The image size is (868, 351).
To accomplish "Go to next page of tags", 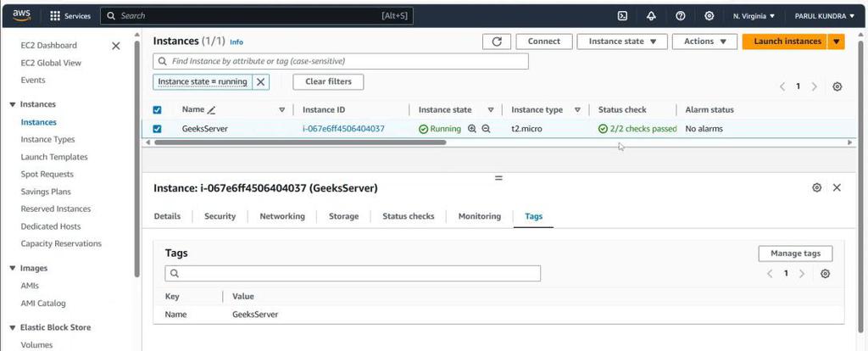I will point(802,274).
